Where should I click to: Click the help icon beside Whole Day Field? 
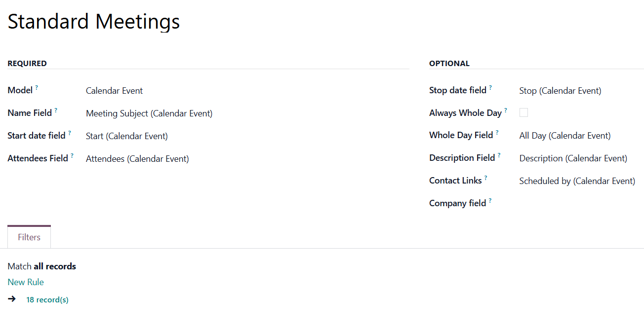pyautogui.click(x=497, y=133)
